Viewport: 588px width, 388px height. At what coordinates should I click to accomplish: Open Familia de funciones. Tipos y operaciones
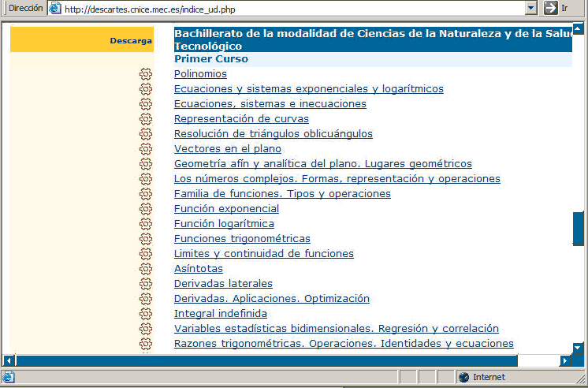coord(282,194)
